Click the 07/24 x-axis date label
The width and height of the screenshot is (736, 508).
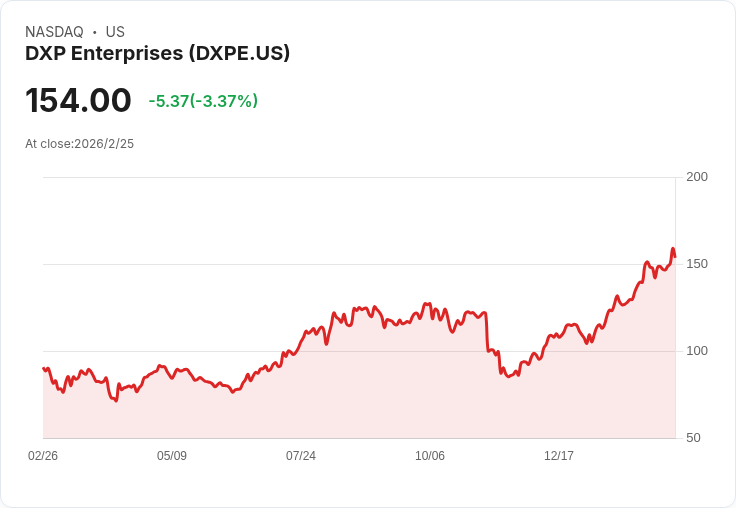[301, 455]
